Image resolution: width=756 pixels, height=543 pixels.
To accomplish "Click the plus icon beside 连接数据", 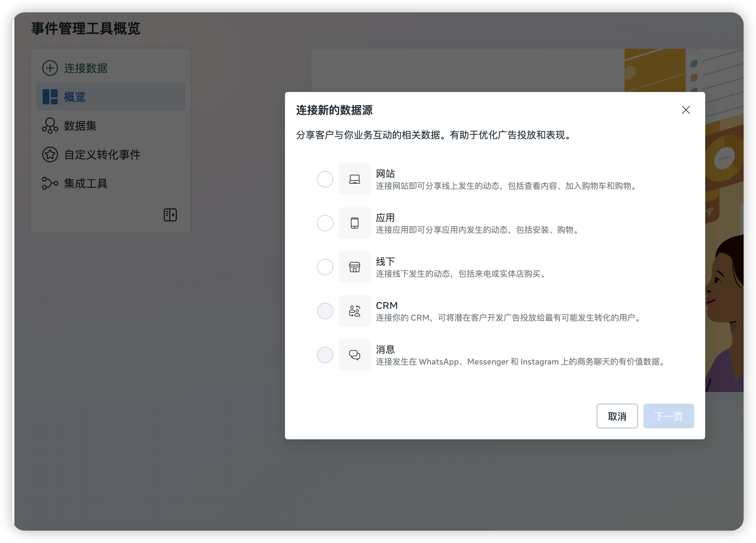I will pyautogui.click(x=50, y=68).
